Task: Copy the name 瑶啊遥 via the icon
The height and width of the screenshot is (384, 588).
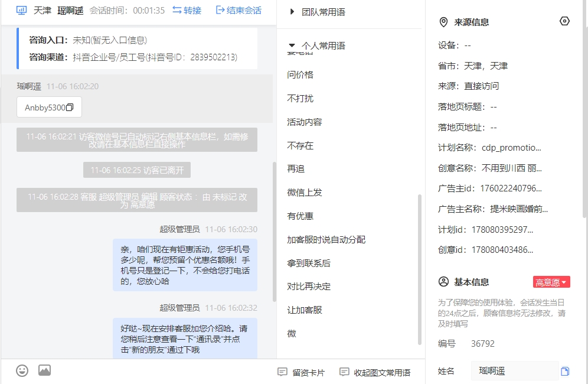Action: coord(565,371)
